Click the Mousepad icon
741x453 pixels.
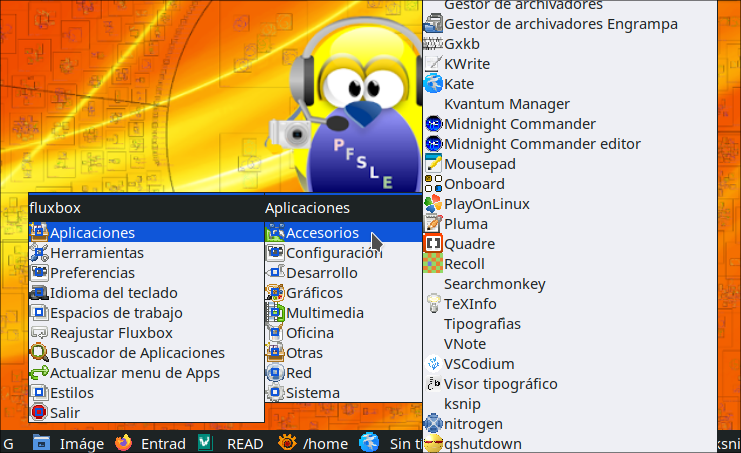pos(433,163)
